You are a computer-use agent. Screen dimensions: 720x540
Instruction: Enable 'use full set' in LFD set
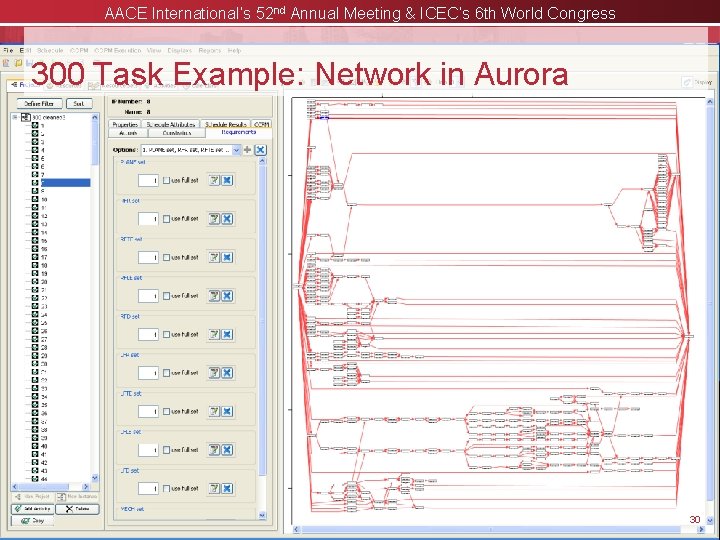[x=166, y=489]
